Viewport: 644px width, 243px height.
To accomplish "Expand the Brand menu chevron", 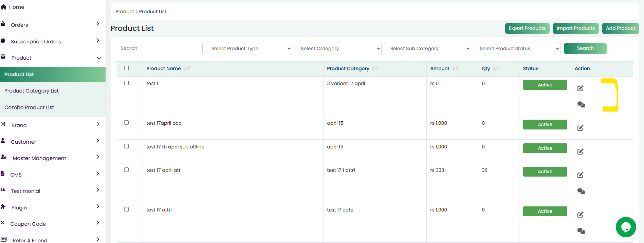I will click(98, 124).
